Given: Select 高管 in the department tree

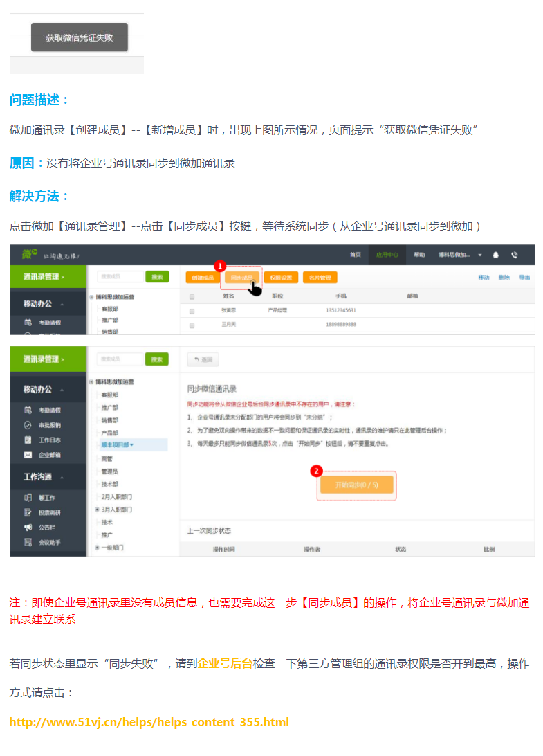Looking at the screenshot, I should point(107,458).
